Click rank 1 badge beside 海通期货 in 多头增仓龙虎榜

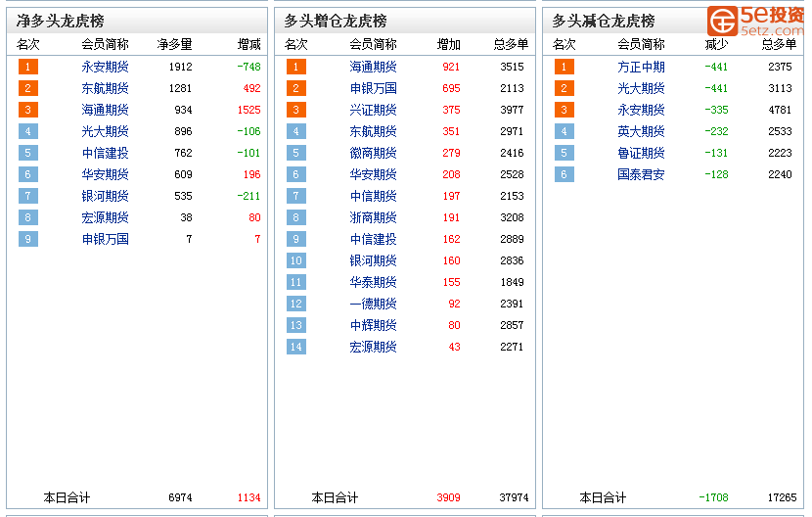pyautogui.click(x=296, y=67)
